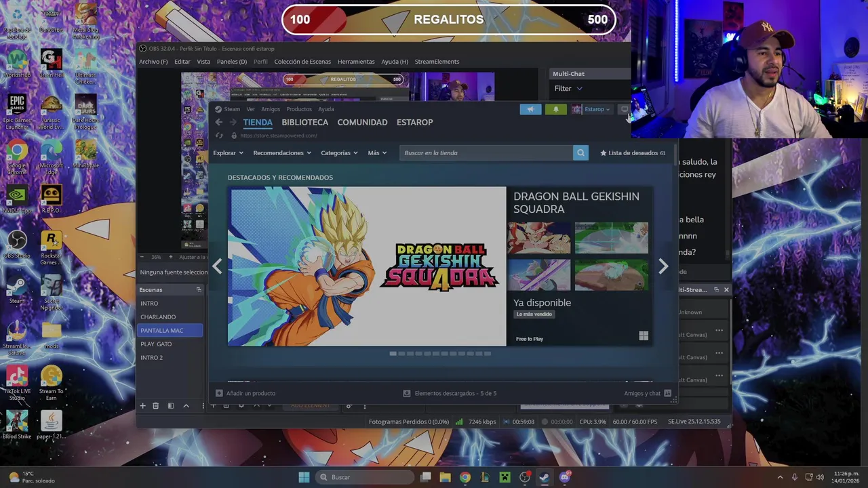The width and height of the screenshot is (868, 488).
Task: Click Windows Start button on taskbar
Action: coord(304,477)
